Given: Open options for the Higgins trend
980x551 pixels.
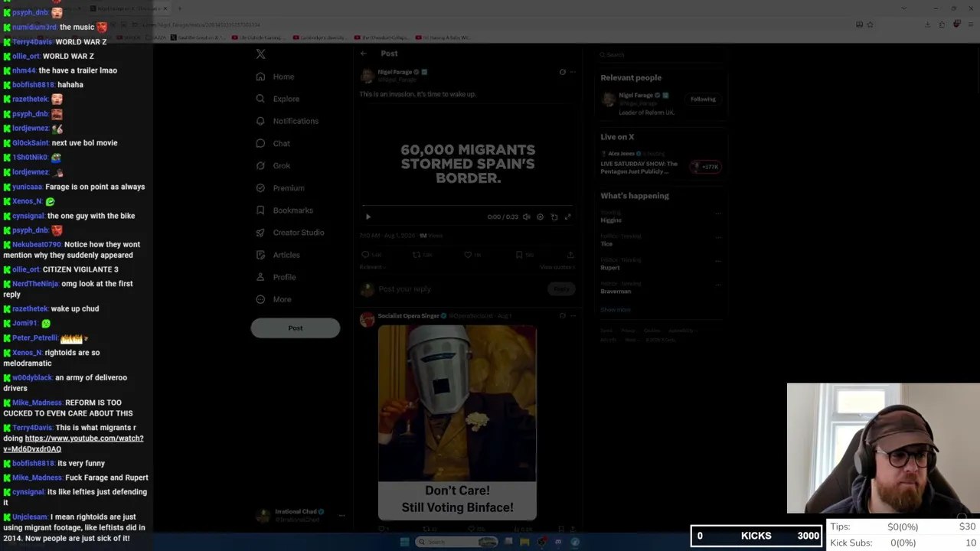Looking at the screenshot, I should 718,214.
